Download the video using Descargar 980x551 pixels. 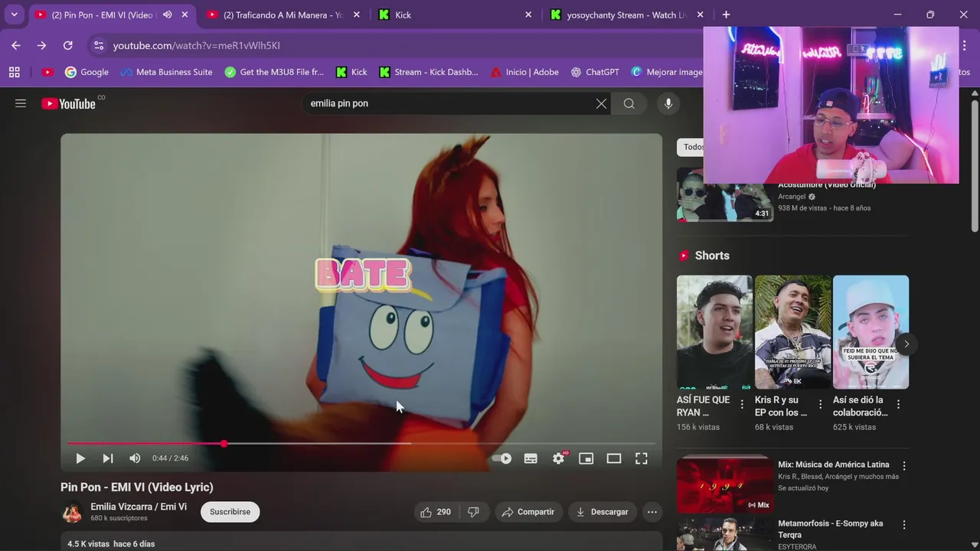tap(603, 512)
